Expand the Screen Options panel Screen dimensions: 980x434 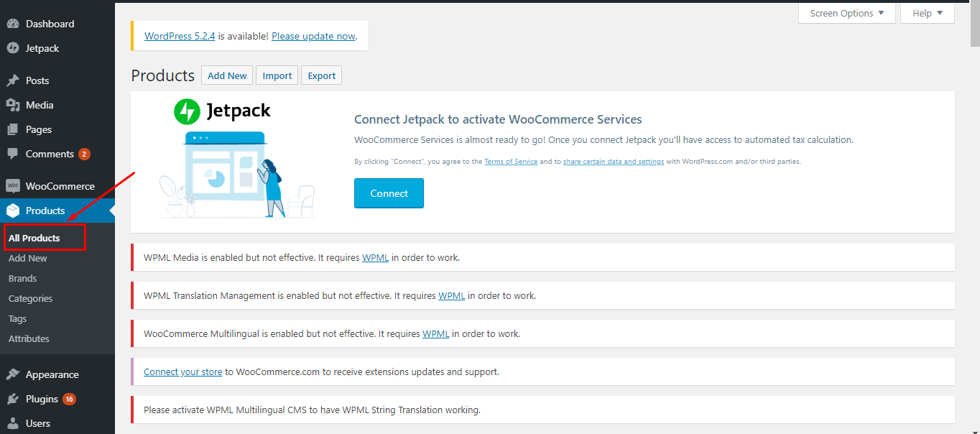pyautogui.click(x=847, y=13)
